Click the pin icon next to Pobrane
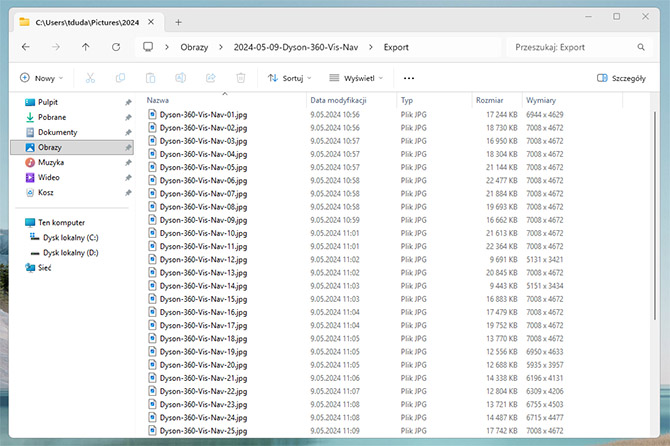The height and width of the screenshot is (446, 670). click(x=128, y=117)
